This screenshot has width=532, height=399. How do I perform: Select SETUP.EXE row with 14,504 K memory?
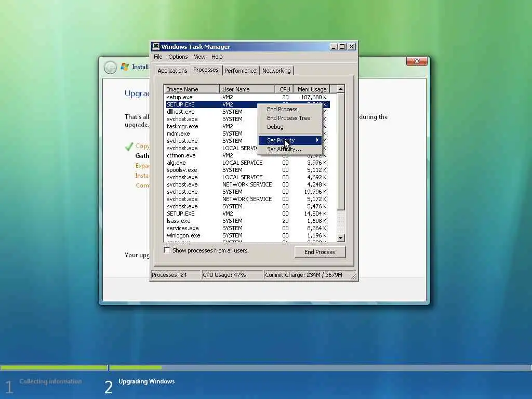tap(247, 214)
